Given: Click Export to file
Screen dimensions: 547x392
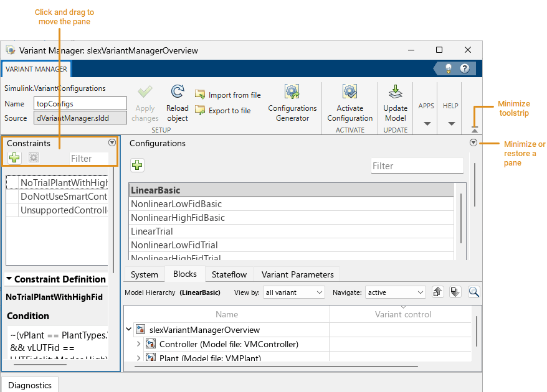Looking at the screenshot, I should 222,111.
